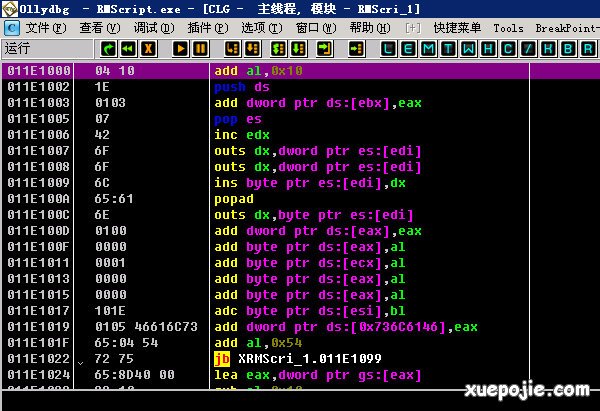The width and height of the screenshot is (600, 411).
Task: Select the jb XRMScri_1.011E1099 instruction
Action: [298, 359]
